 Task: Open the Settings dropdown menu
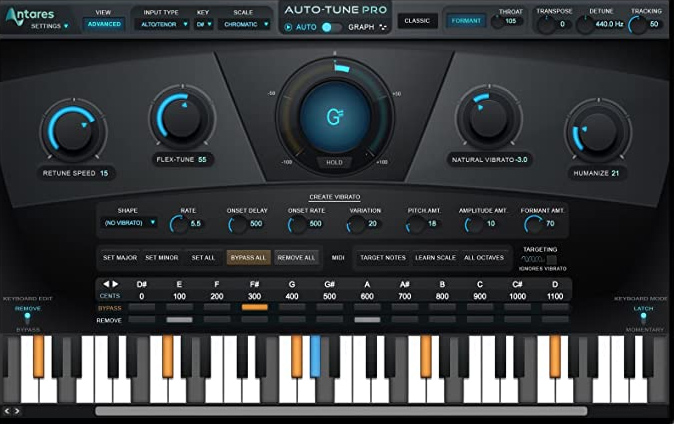pyautogui.click(x=49, y=26)
